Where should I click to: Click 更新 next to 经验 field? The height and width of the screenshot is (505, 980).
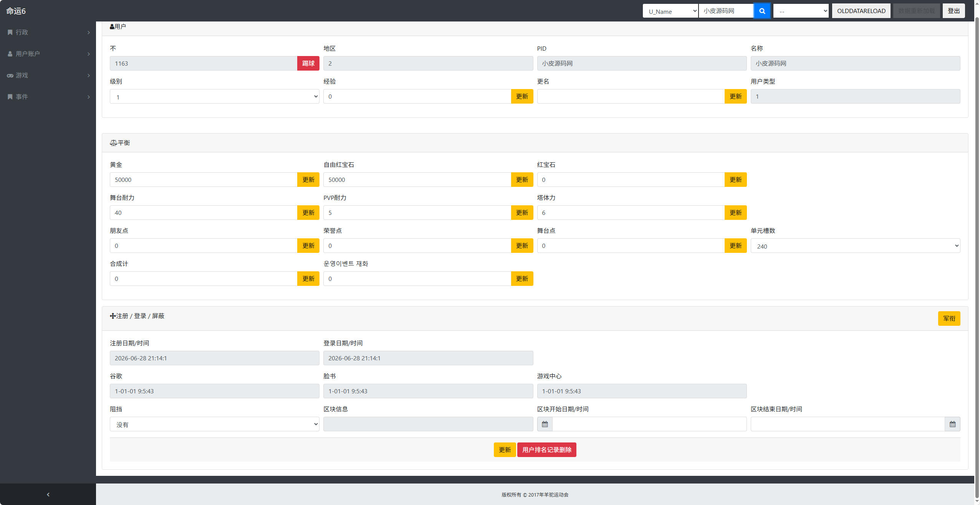[522, 96]
